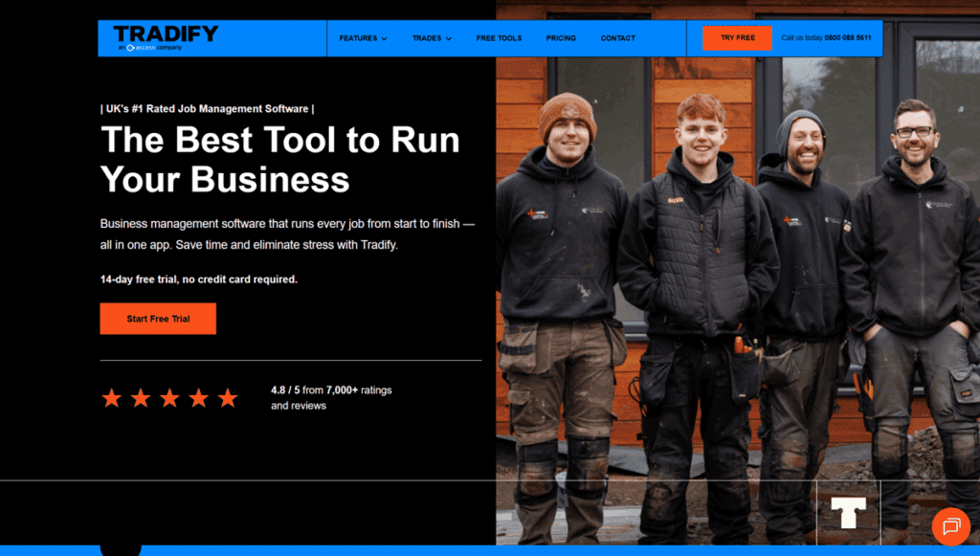Click the Tradify T watermark icon
This screenshot has height=556, width=980.
[848, 513]
